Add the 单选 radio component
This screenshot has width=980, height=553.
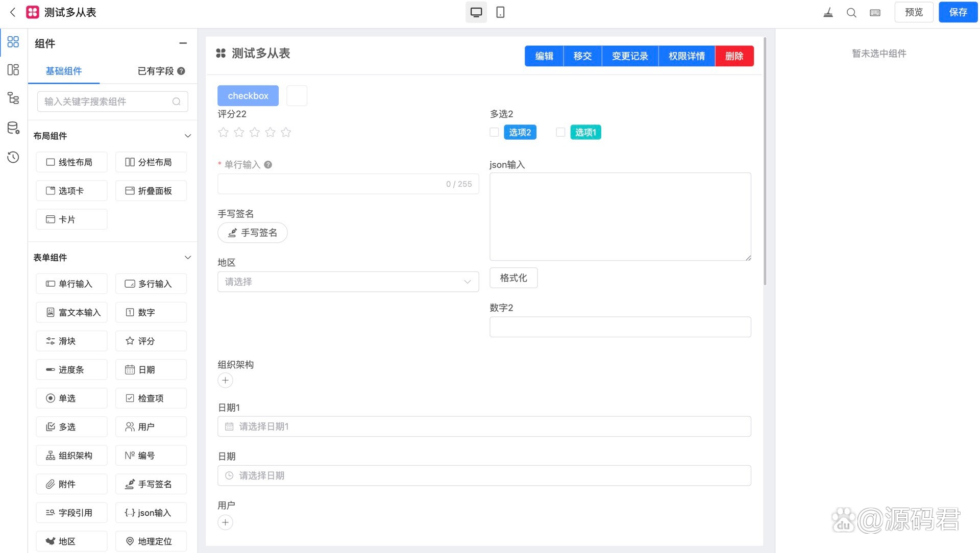point(71,398)
